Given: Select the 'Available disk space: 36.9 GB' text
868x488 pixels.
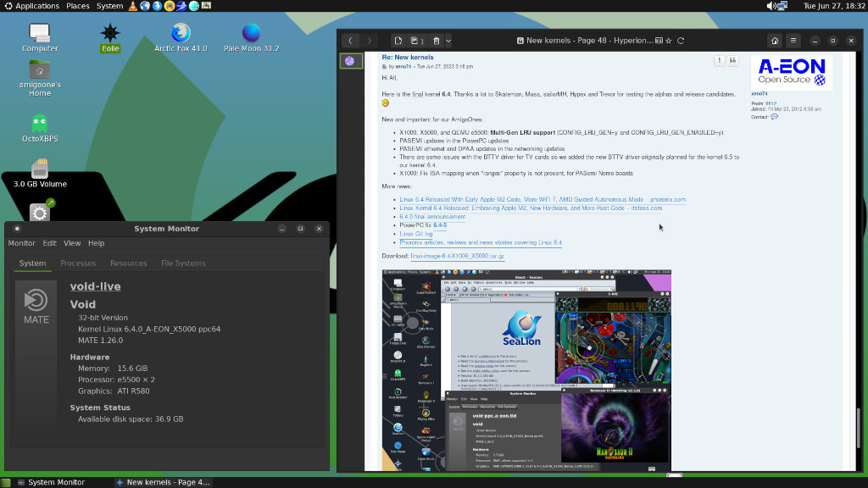Looking at the screenshot, I should (x=130, y=419).
